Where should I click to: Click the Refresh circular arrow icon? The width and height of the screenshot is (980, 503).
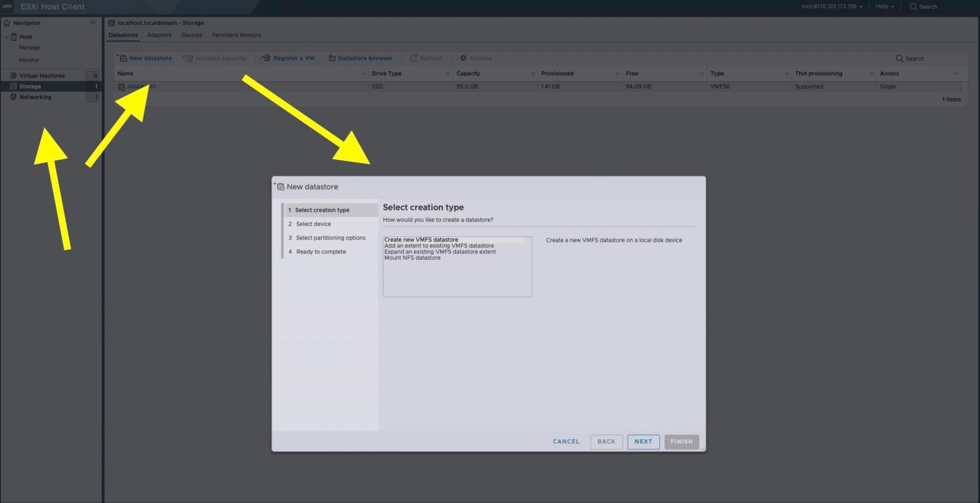click(x=413, y=58)
